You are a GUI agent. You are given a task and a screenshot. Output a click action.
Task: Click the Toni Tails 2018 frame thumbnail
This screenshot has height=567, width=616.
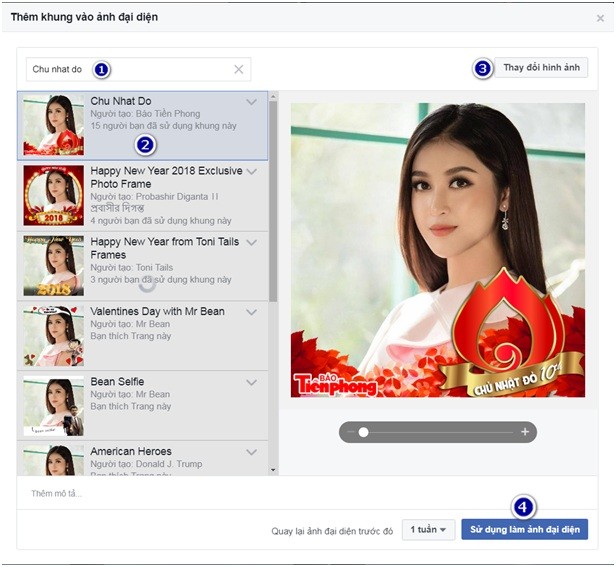pos(53,266)
